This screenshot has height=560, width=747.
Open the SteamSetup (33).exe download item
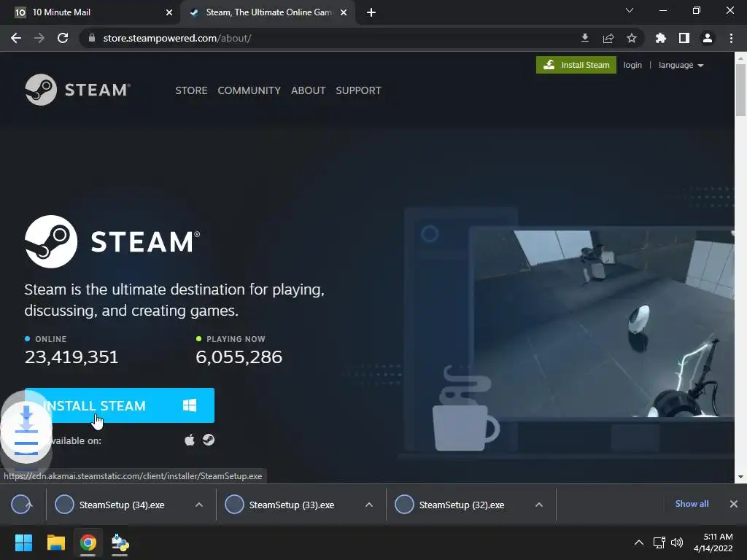[292, 505]
